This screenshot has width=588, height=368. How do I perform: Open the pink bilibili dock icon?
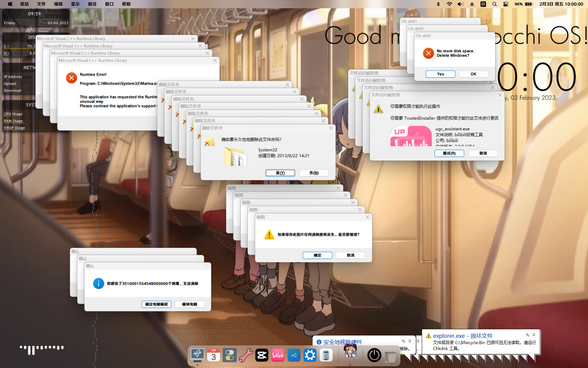[x=278, y=355]
